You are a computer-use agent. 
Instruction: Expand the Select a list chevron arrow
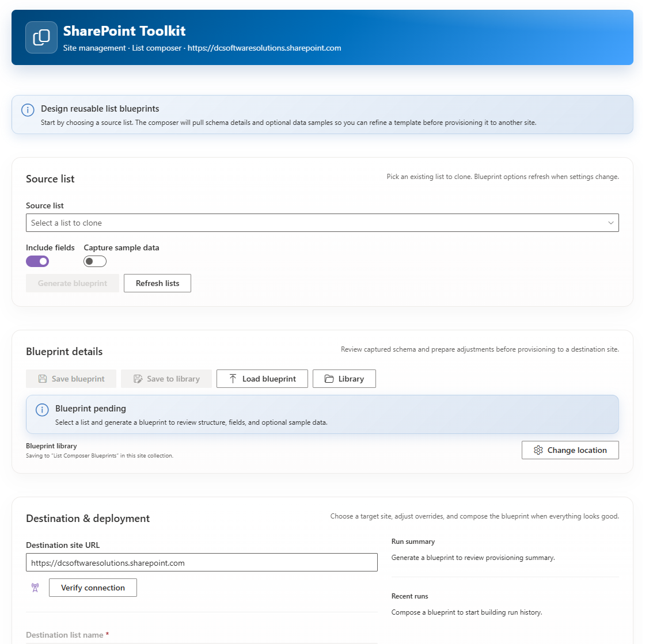(611, 223)
